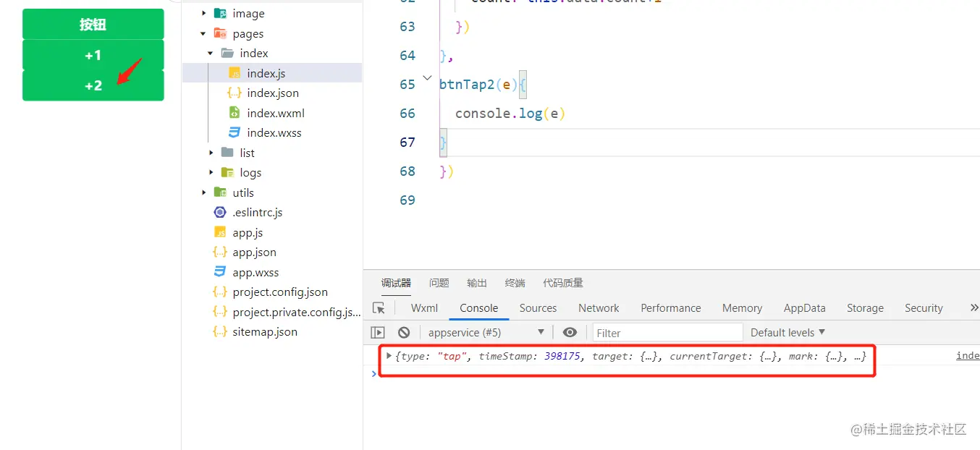
Task: Click the pages folder icon
Action: coord(220,33)
